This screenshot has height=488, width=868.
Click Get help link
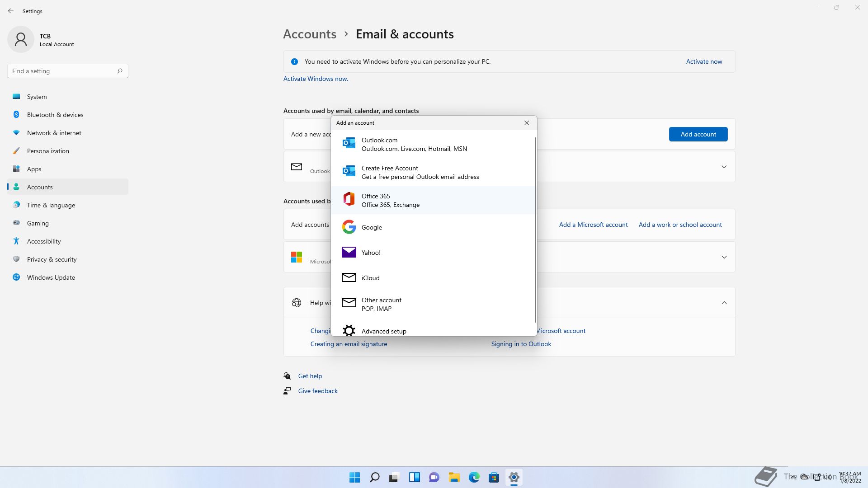[310, 376]
